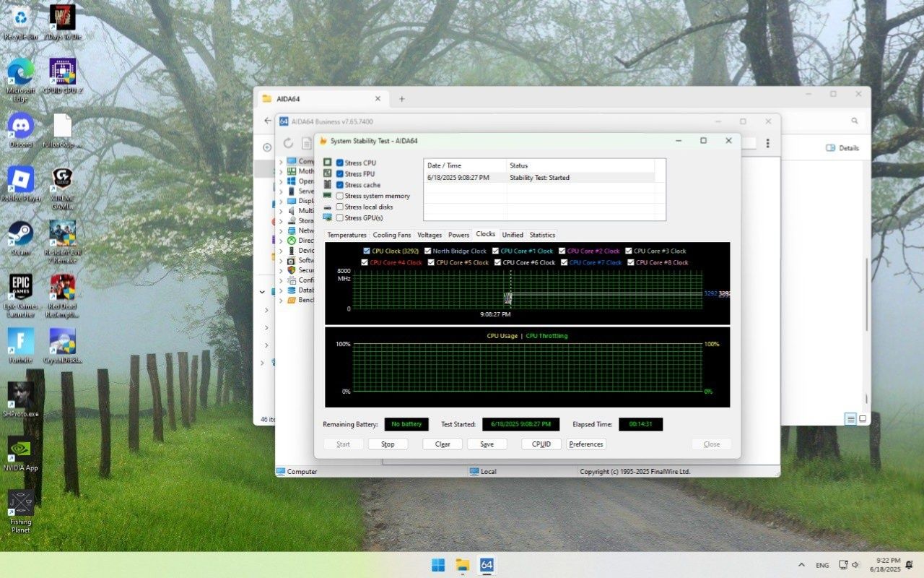The image size is (924, 578).
Task: Open File Explorer from the taskbar
Action: coord(463,564)
